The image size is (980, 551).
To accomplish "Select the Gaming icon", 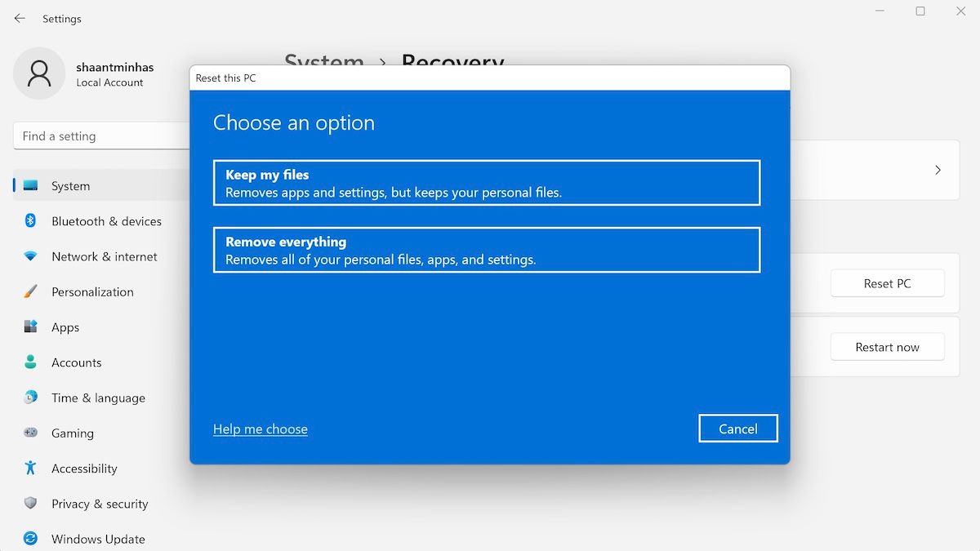I will [x=30, y=433].
